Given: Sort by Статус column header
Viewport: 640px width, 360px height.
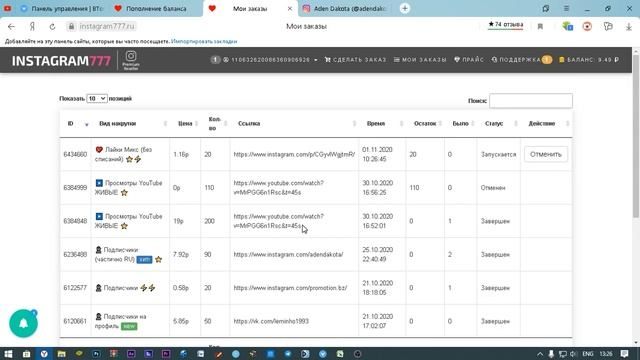Looking at the screenshot, I should point(499,124).
